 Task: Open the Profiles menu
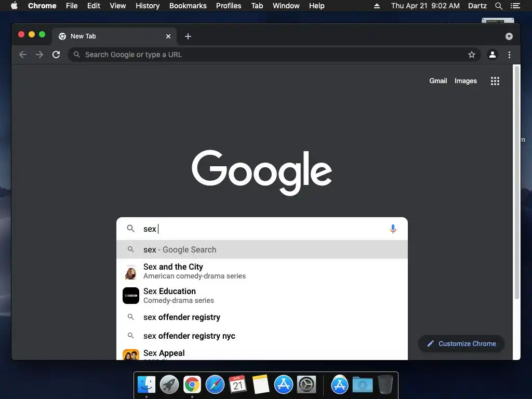click(229, 6)
